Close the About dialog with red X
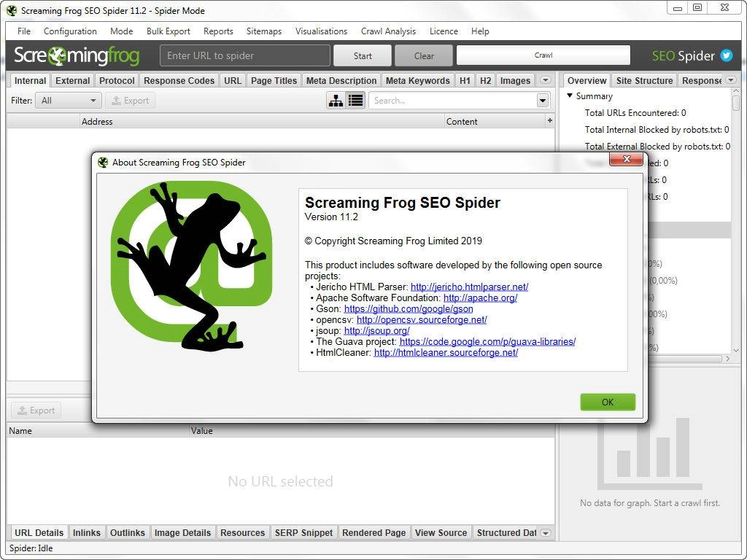747x560 pixels. pos(626,158)
